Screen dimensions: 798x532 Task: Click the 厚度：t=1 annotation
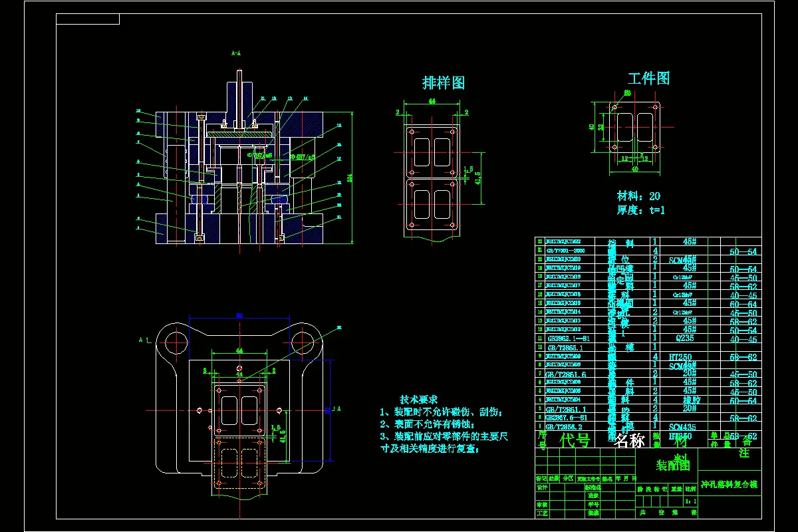[x=641, y=210]
